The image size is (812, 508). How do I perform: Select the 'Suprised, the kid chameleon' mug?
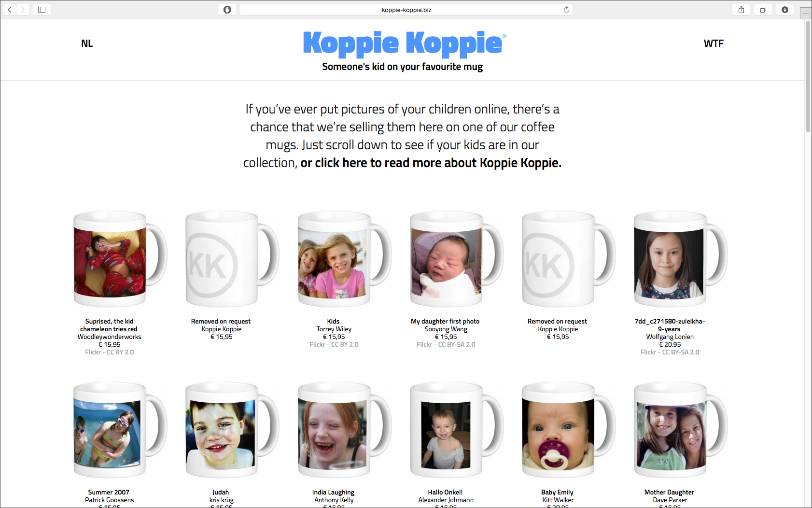120,259
